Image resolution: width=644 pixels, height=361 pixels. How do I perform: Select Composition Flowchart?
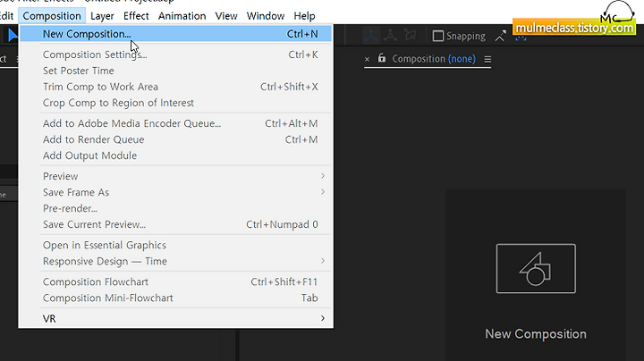(x=176, y=281)
